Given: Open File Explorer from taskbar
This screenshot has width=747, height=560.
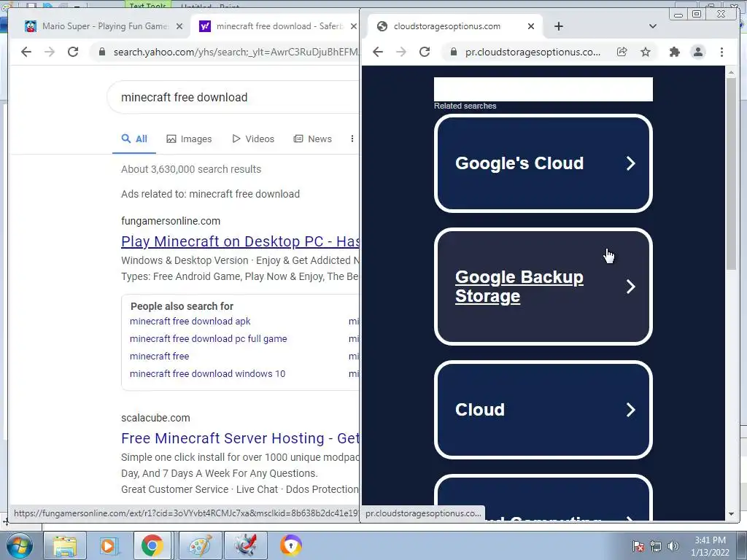Looking at the screenshot, I should click(65, 545).
